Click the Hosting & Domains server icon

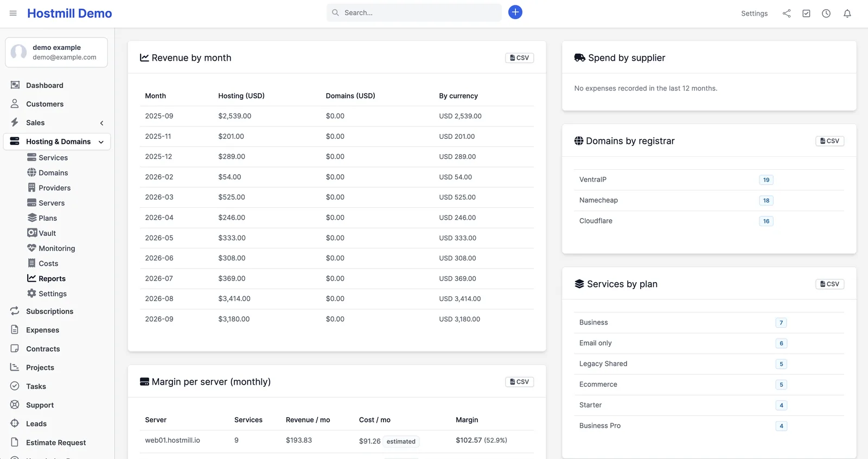[x=15, y=141]
